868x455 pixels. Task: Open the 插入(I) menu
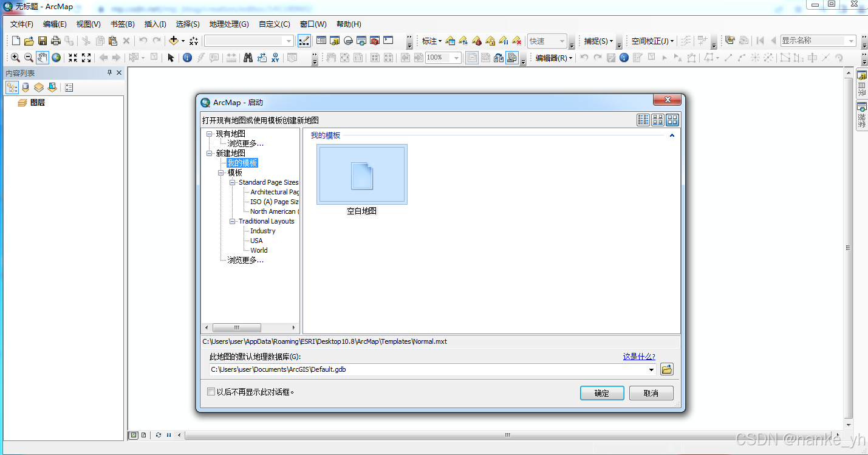coord(155,24)
